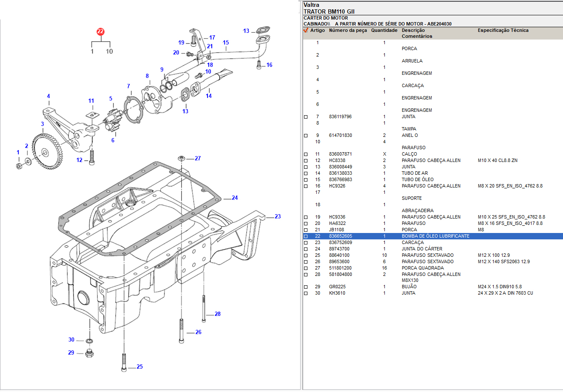This screenshot has height=392, width=563.
Task: Tick checkbox for item 22 oil pump
Action: coord(305,236)
